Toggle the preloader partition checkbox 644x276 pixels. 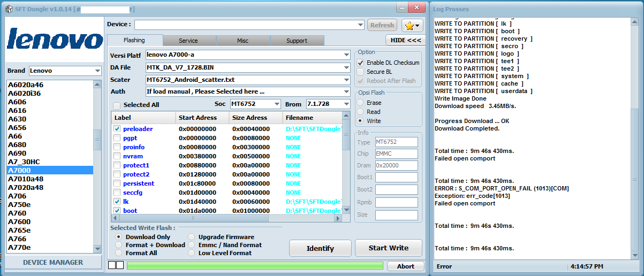coord(117,129)
